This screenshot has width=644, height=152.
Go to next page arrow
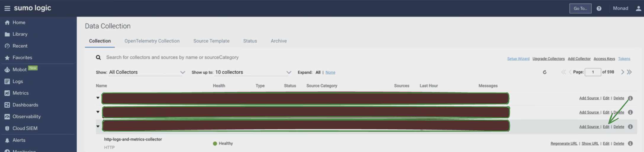click(622, 72)
